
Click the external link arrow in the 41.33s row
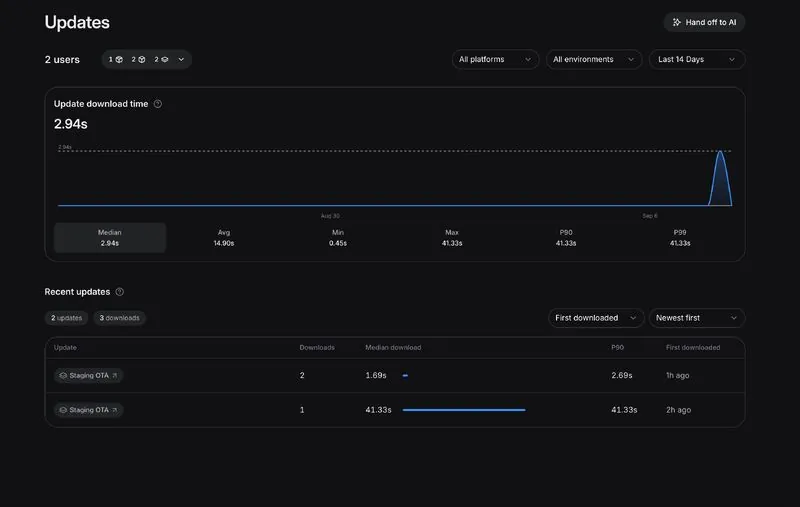[x=115, y=410]
